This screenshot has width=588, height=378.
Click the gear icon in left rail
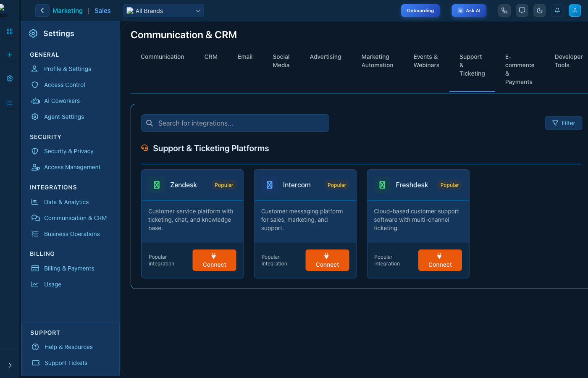10,79
